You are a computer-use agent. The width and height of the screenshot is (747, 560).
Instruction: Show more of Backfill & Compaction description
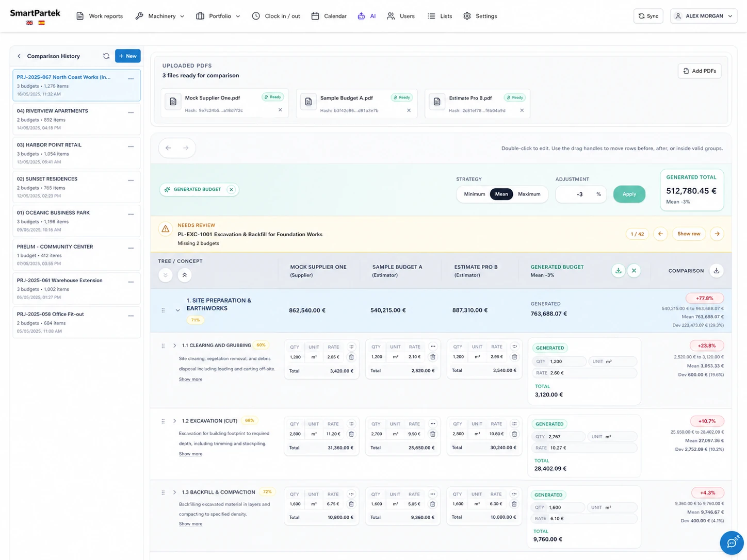190,524
